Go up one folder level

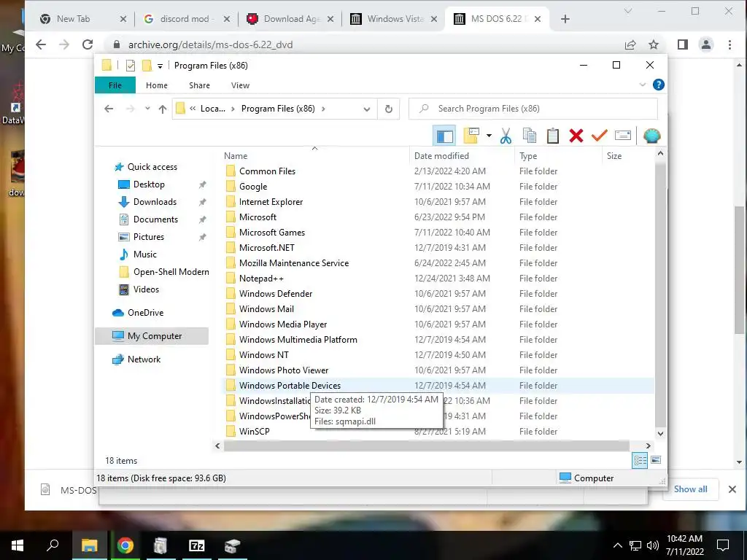[x=163, y=109]
